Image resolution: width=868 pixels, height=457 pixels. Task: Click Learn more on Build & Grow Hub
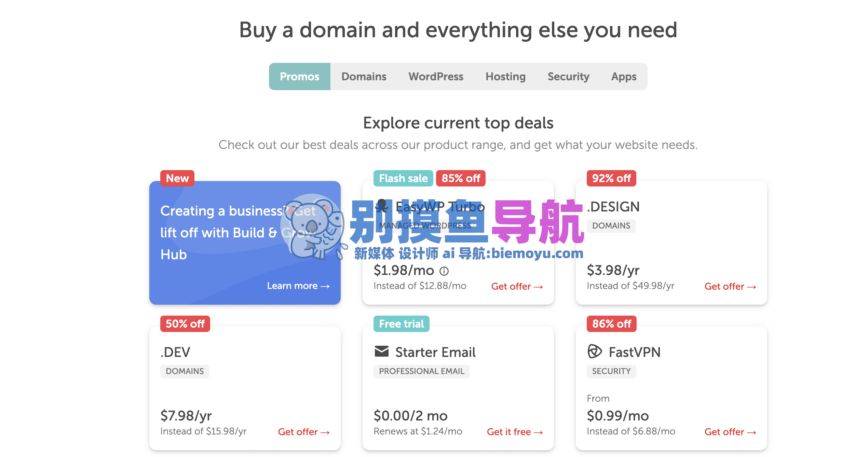[298, 286]
